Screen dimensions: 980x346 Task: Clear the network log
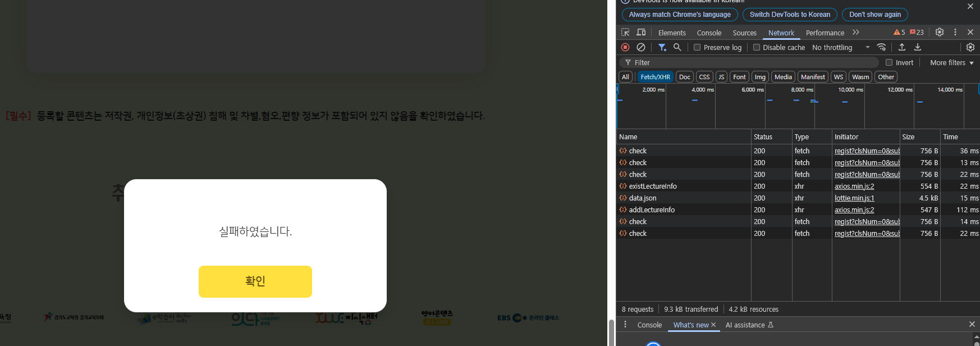pyautogui.click(x=641, y=47)
